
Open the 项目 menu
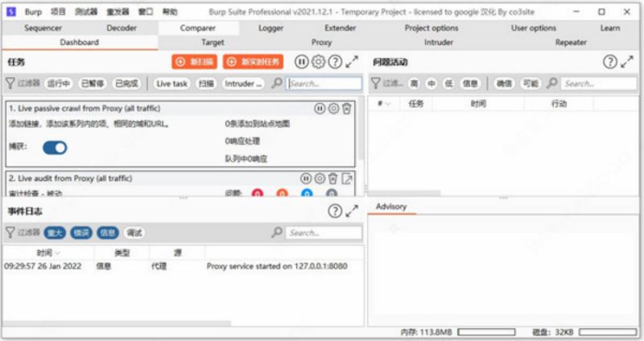click(58, 12)
